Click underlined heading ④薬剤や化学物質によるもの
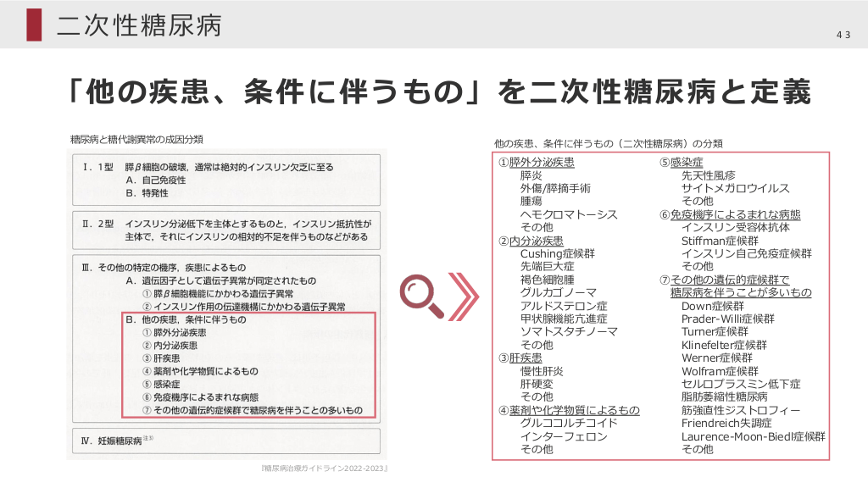Viewport: 868px width, 488px height. click(569, 410)
